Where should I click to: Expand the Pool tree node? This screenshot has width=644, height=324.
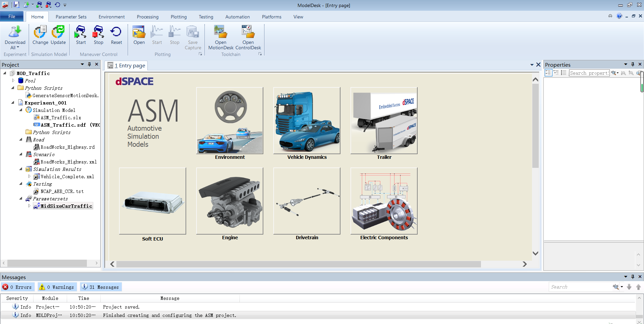pos(13,80)
